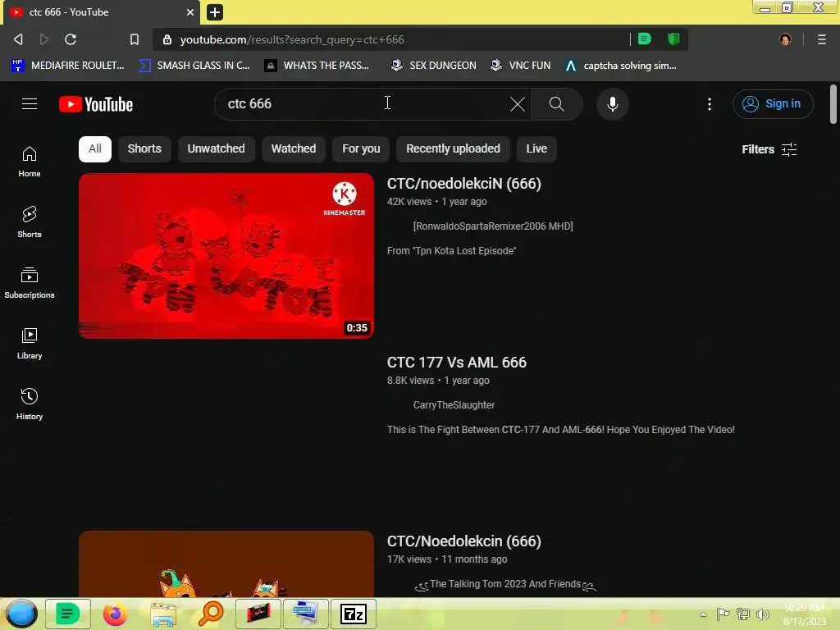Open channel CarryTheSlaughter
840x630 pixels.
tap(454, 405)
